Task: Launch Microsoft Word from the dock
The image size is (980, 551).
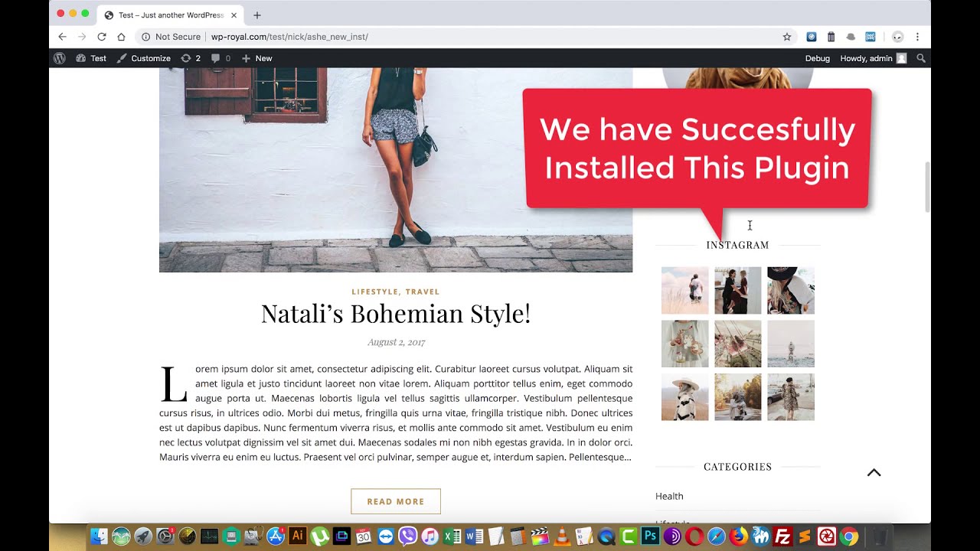Action: tap(474, 536)
